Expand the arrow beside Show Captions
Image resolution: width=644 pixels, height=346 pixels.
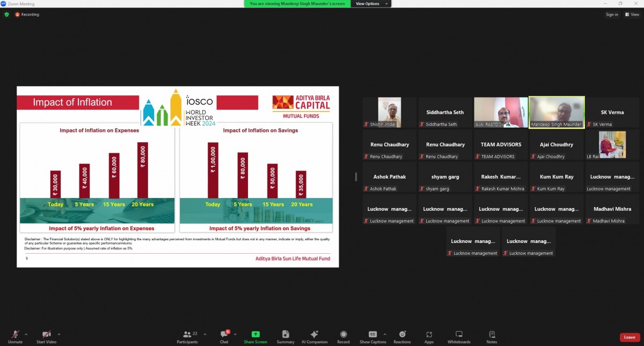click(385, 334)
